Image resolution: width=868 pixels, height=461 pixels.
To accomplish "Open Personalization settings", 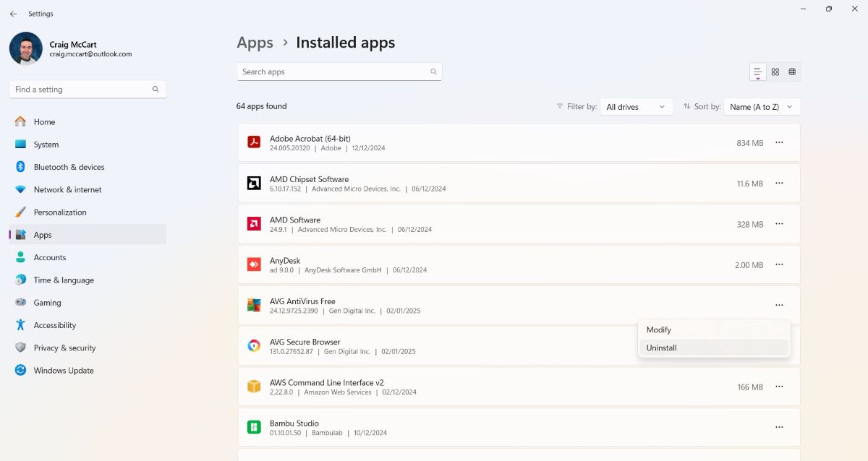I will click(x=88, y=212).
